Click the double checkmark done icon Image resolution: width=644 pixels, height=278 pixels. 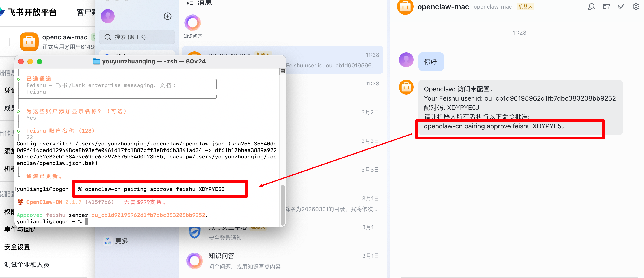(621, 6)
